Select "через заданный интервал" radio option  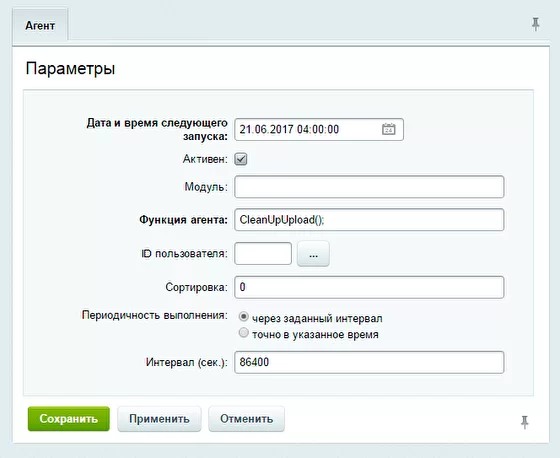pyautogui.click(x=244, y=317)
